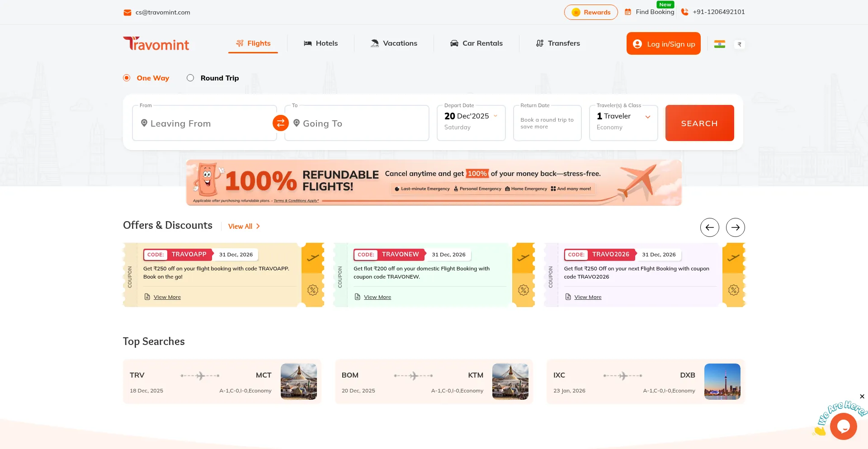Screen dimensions: 868x449
Task: Swap From and To airports
Action: 280,123
